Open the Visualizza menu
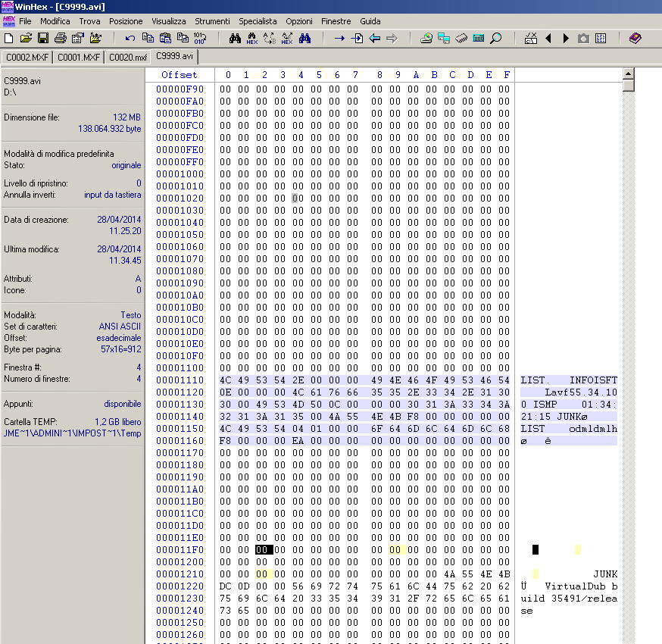The height and width of the screenshot is (644, 662). (168, 21)
